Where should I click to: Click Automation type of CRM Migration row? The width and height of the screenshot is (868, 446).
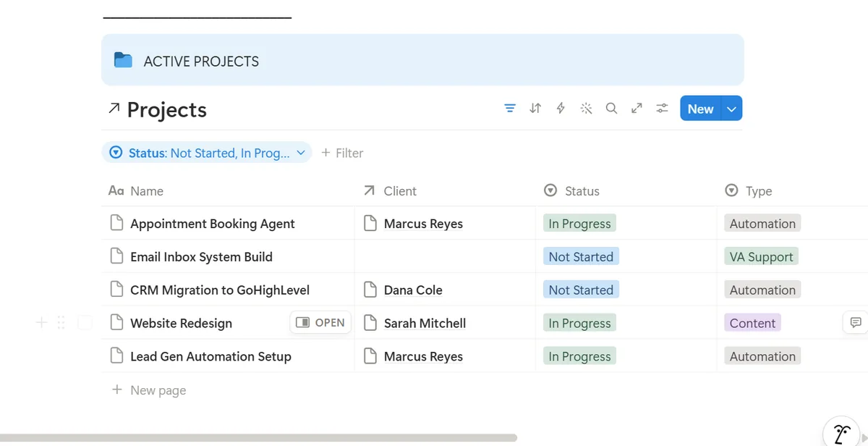[762, 290]
